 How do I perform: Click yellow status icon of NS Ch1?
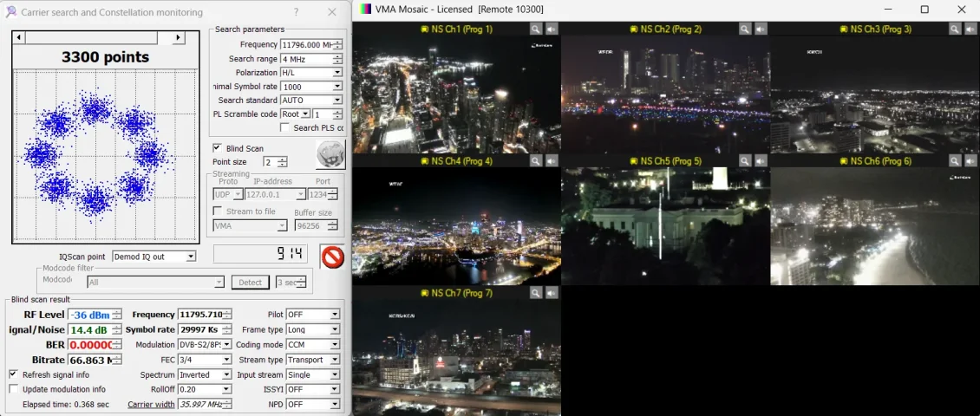point(424,29)
